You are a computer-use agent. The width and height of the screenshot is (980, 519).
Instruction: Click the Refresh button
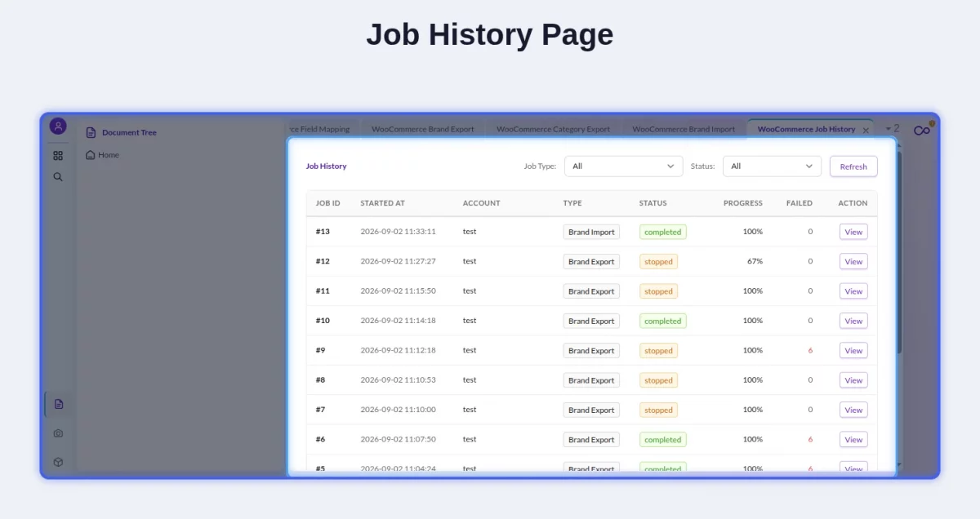853,166
